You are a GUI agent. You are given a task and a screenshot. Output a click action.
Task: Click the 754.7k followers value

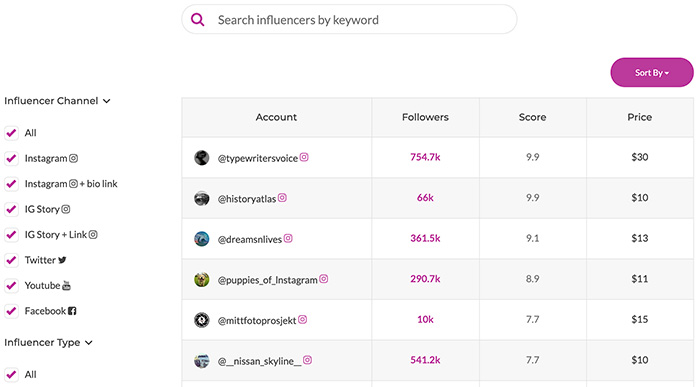[425, 157]
